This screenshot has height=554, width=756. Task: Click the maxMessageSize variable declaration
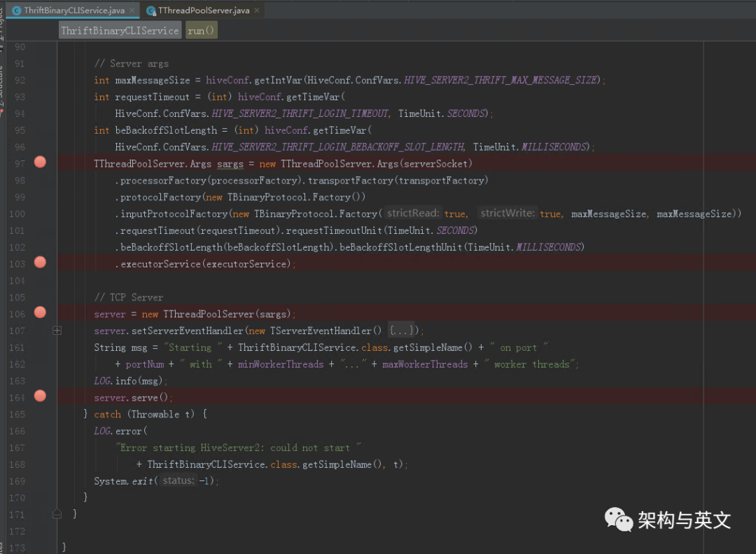tap(153, 80)
